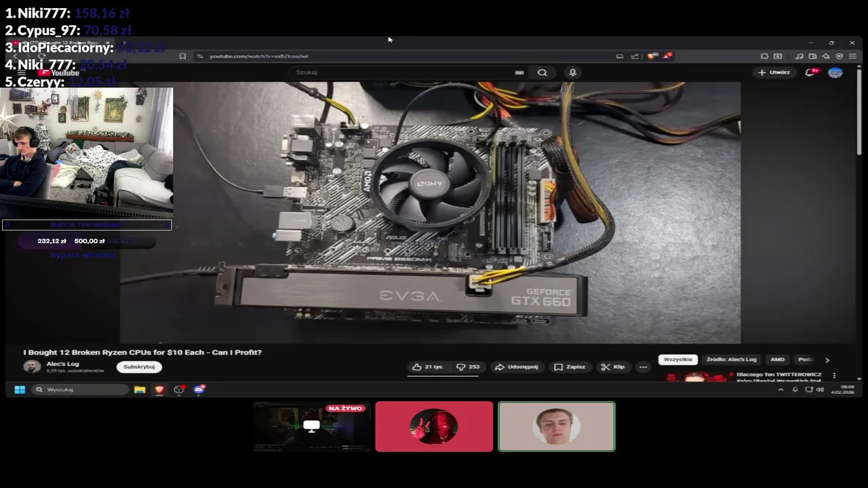Activate YouTube voice search microphone
The height and width of the screenshot is (488, 868).
pos(573,73)
